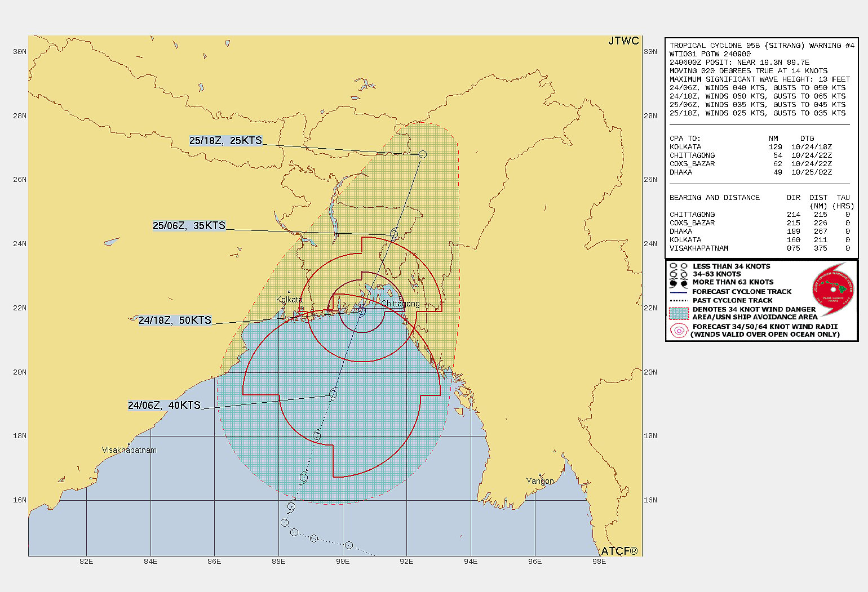
Task: Click the Chittagong city label on the map
Action: 400,304
